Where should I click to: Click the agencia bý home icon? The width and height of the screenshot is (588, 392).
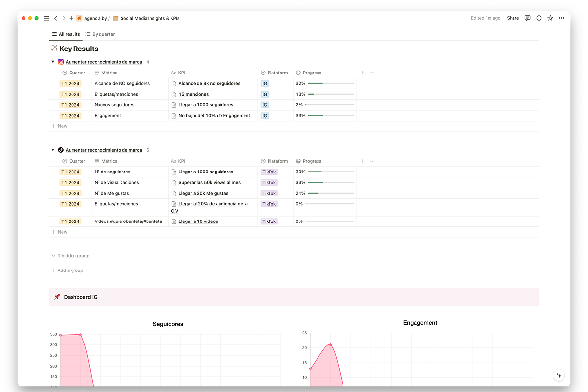pos(79,18)
